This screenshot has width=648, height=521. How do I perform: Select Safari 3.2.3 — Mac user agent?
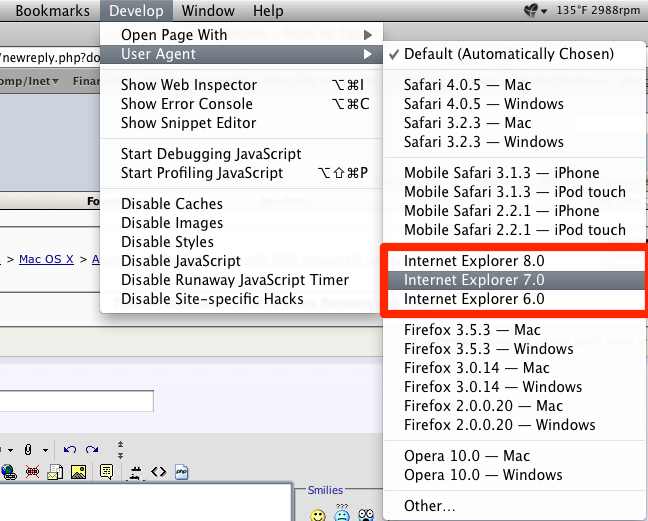point(515,123)
